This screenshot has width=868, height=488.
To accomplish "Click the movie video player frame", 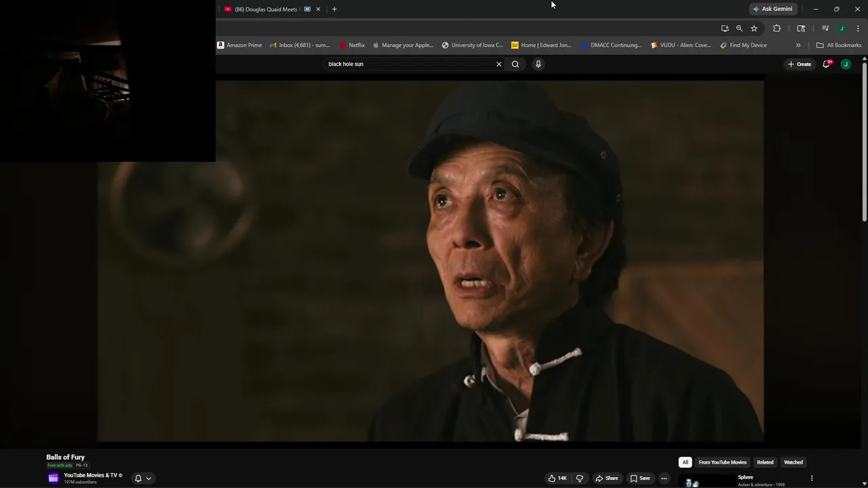I will point(431,261).
